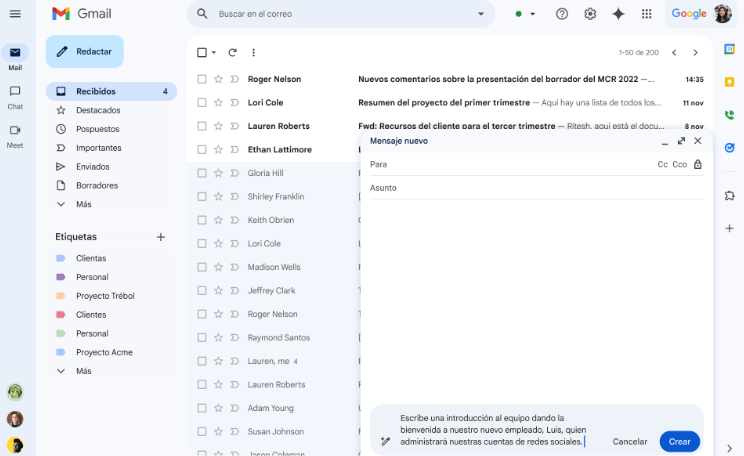744x456 pixels.
Task: Add Cc recipients
Action: (x=662, y=164)
